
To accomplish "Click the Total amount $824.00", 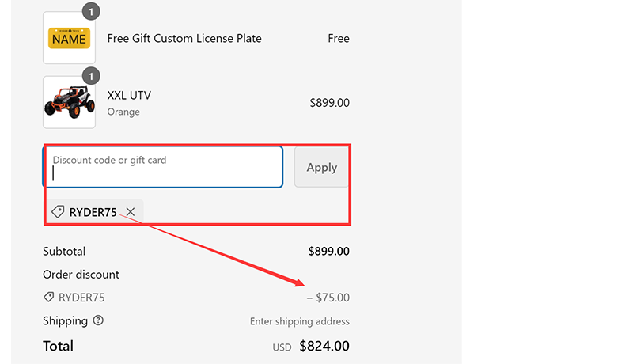I will pyautogui.click(x=324, y=346).
